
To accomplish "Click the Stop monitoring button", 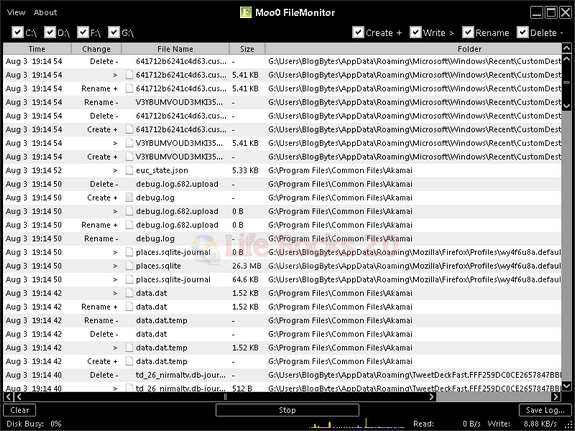I will [287, 410].
